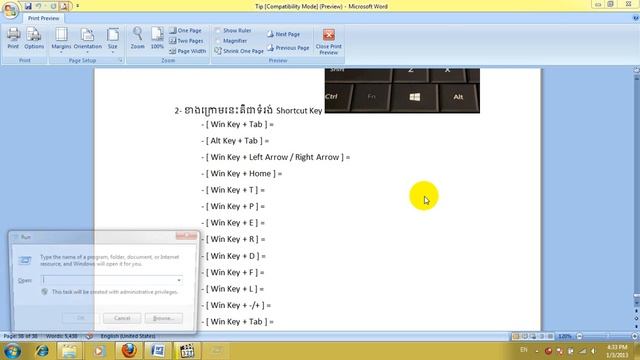The height and width of the screenshot is (360, 640).
Task: Click English (United States) language indicator
Action: (x=128, y=336)
